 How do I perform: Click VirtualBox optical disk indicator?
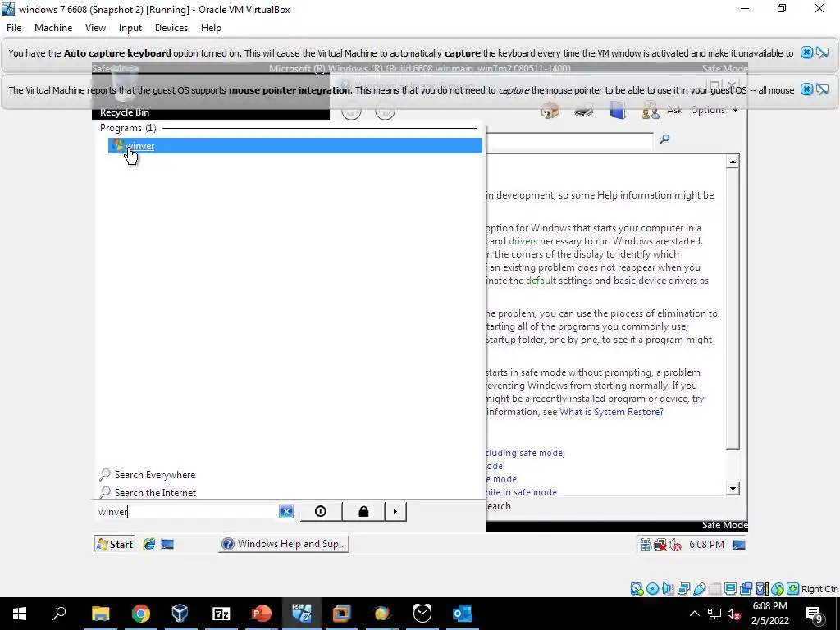pos(652,589)
